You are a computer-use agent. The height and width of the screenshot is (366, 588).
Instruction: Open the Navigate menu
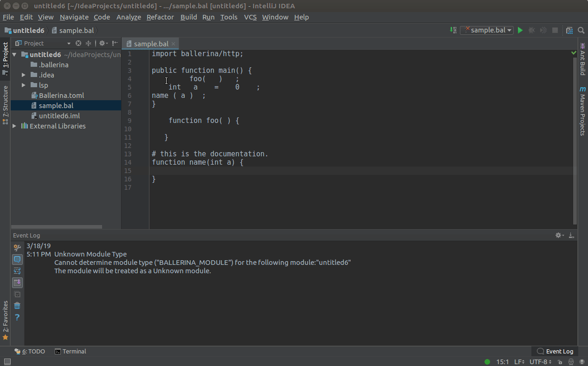(x=74, y=17)
